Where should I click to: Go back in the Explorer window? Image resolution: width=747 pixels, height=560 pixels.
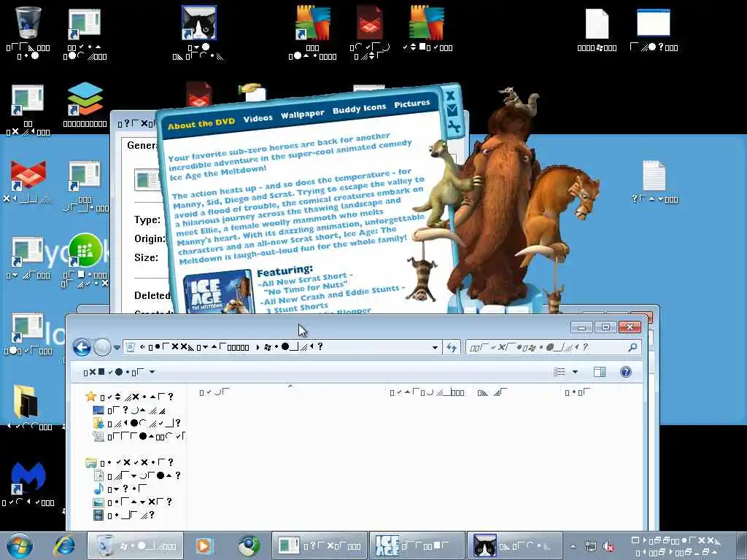point(82,347)
